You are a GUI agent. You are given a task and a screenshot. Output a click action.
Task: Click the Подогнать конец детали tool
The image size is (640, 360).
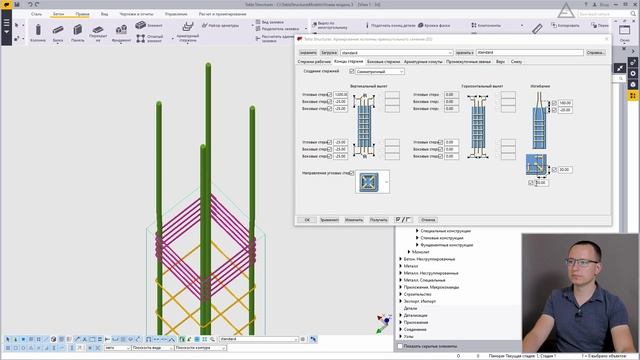point(390,25)
